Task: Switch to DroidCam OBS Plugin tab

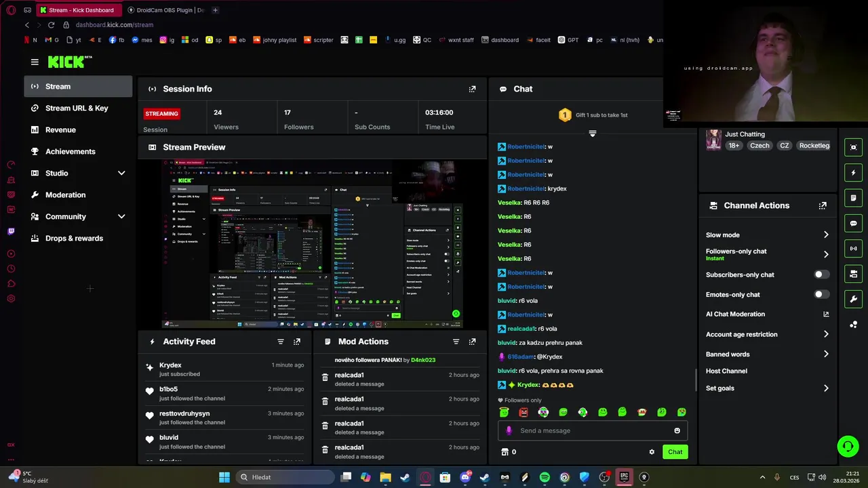Action: click(x=165, y=10)
